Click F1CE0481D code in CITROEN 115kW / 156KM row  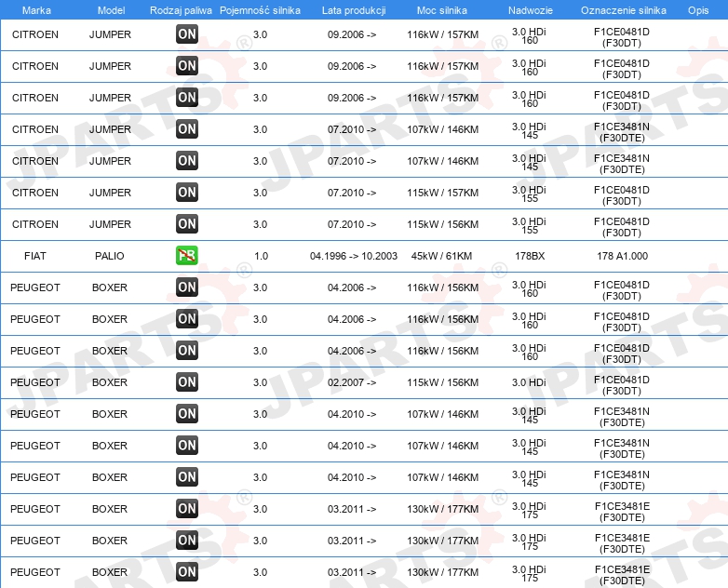[x=622, y=226]
